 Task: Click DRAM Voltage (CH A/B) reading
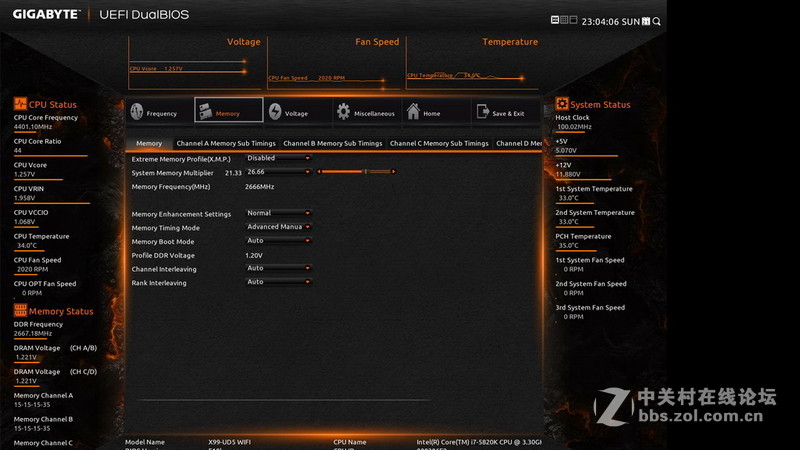26,357
